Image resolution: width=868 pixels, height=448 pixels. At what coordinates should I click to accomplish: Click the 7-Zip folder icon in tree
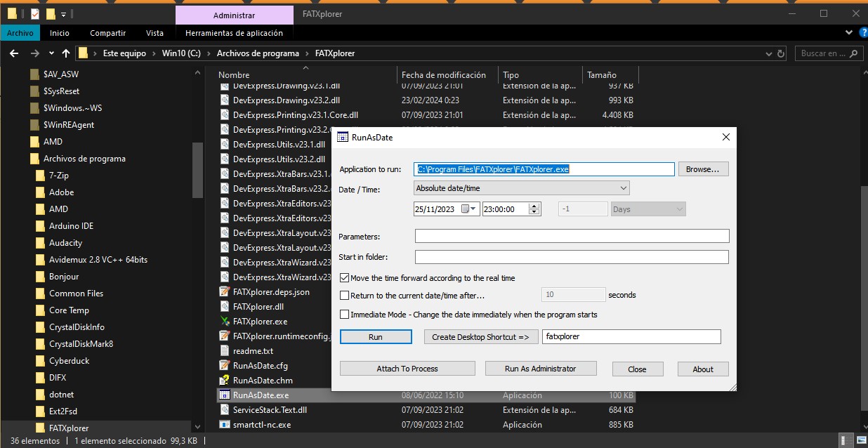tap(41, 176)
